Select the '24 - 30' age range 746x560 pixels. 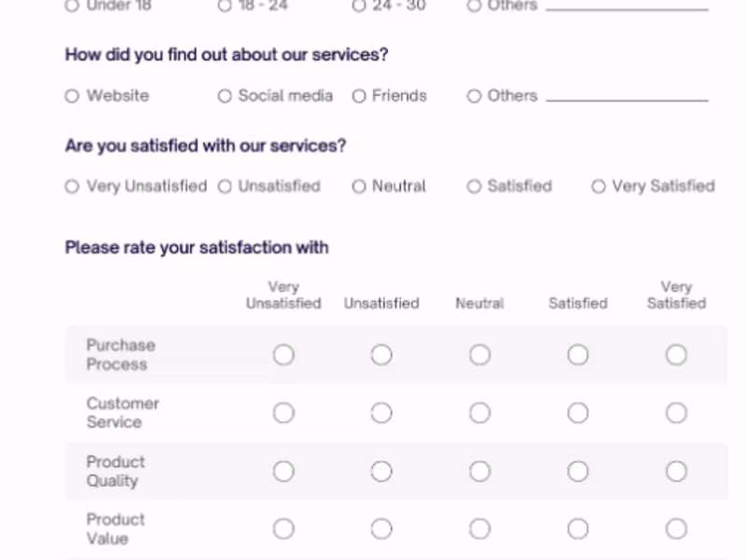[x=358, y=6]
